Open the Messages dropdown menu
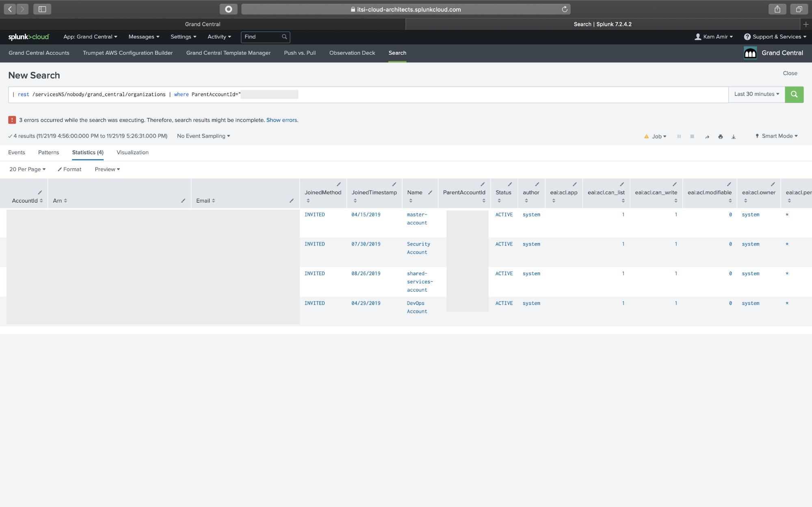The image size is (812, 507). click(x=144, y=37)
